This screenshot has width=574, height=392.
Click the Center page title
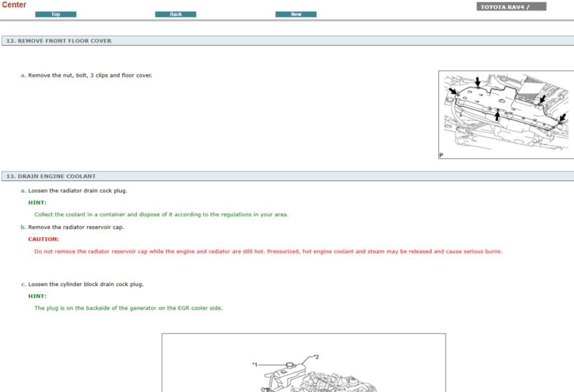[14, 5]
